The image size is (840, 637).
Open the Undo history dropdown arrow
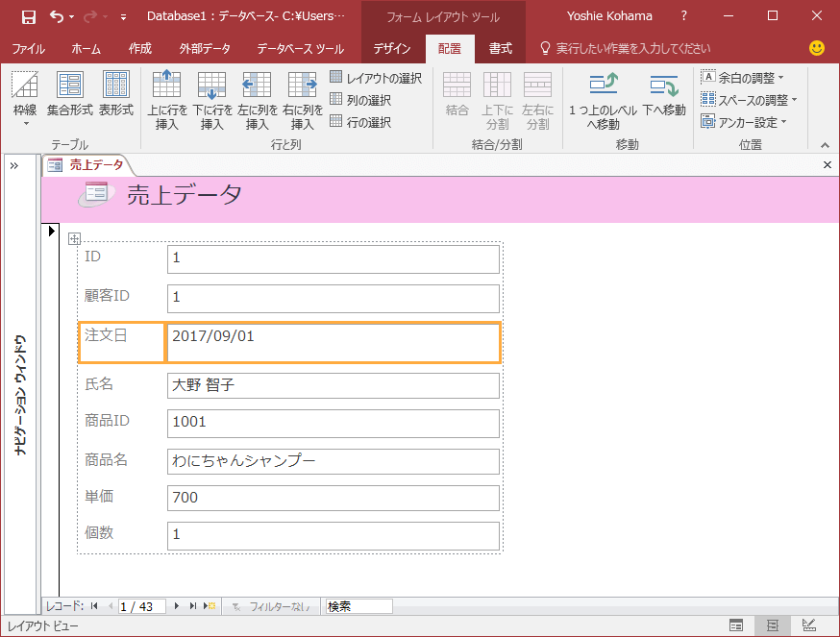click(72, 17)
